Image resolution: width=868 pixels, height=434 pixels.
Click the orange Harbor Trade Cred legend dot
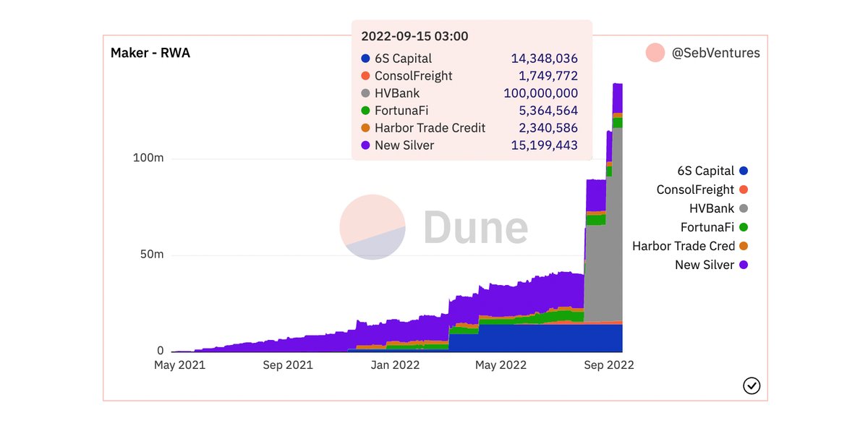point(744,246)
